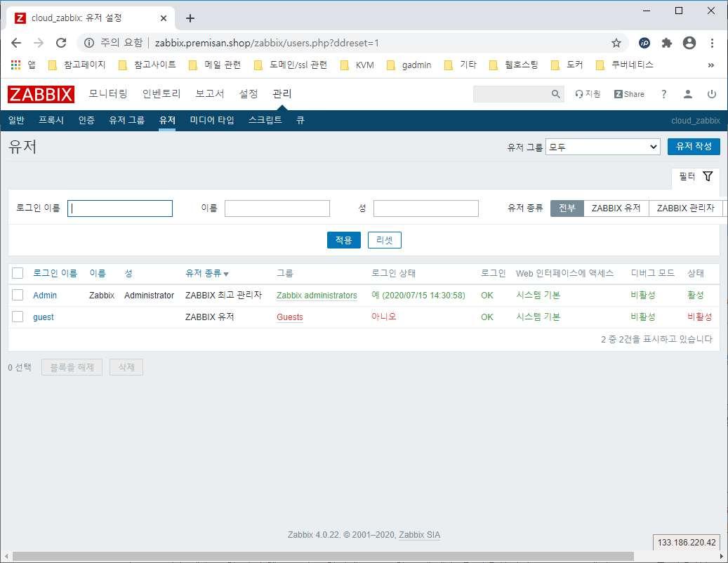Click the ZABBIX logo
728x563 pixels.
point(41,94)
